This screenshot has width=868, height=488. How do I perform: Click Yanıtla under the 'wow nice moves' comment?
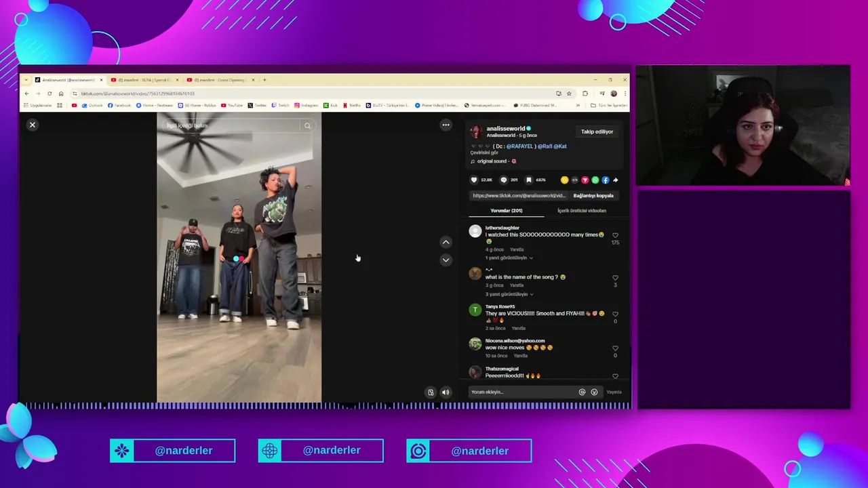(521, 356)
